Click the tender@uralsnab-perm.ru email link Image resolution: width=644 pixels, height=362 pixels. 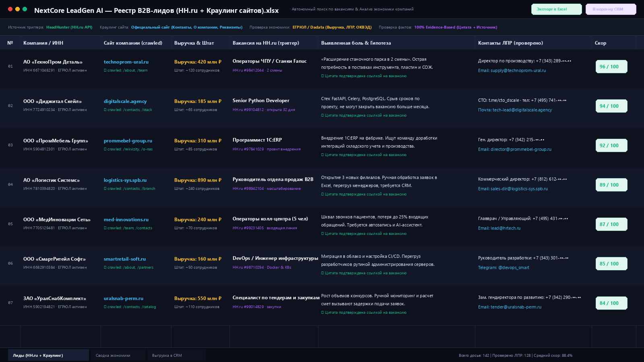click(510, 307)
